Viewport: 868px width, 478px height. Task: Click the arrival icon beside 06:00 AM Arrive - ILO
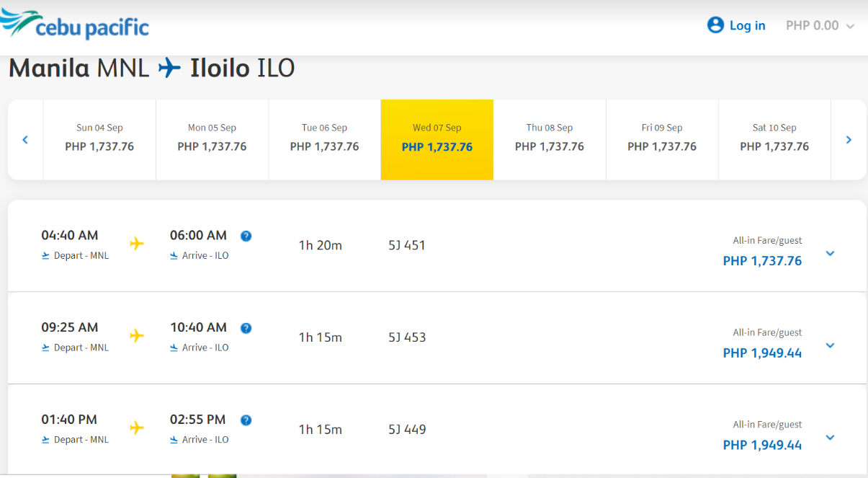174,255
